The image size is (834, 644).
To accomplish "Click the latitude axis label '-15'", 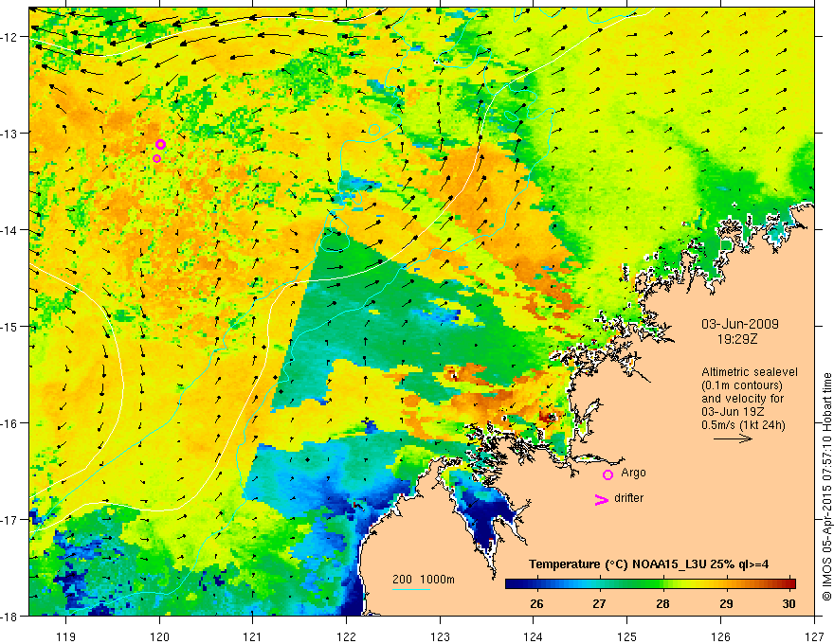I will click(x=10, y=326).
